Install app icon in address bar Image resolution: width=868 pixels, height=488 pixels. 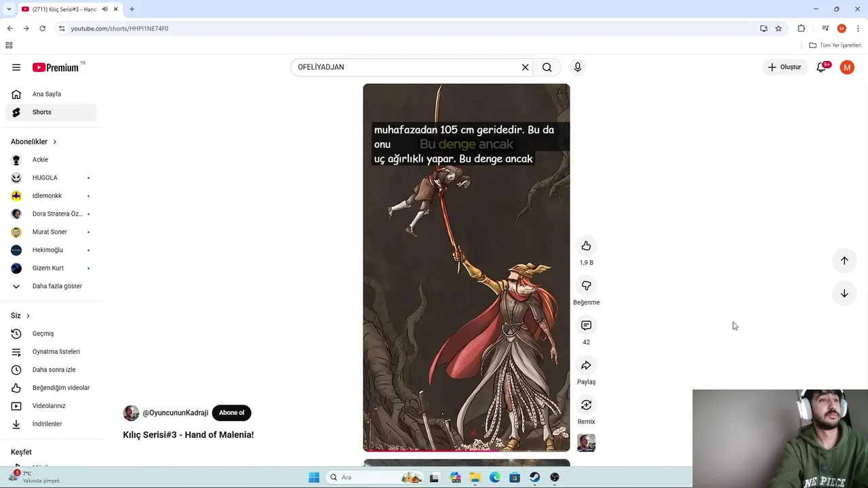[764, 28]
